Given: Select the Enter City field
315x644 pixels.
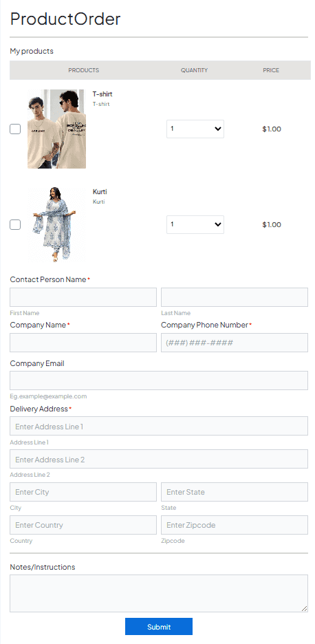Looking at the screenshot, I should tap(83, 492).
